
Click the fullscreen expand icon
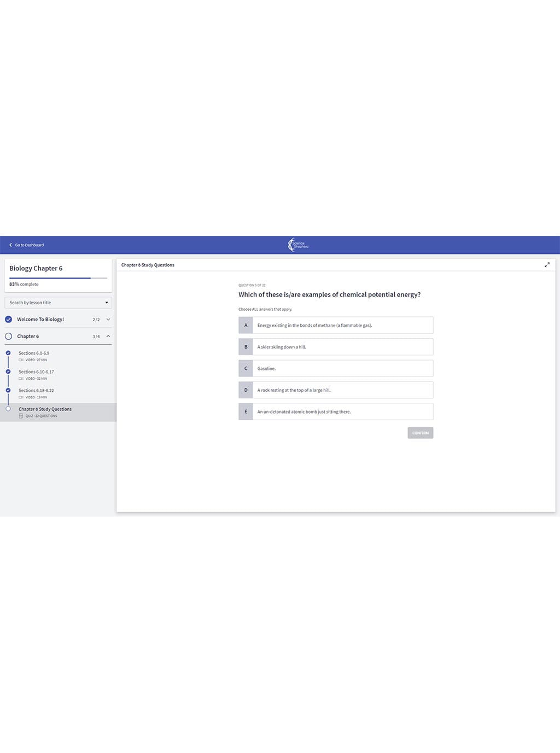(x=547, y=265)
